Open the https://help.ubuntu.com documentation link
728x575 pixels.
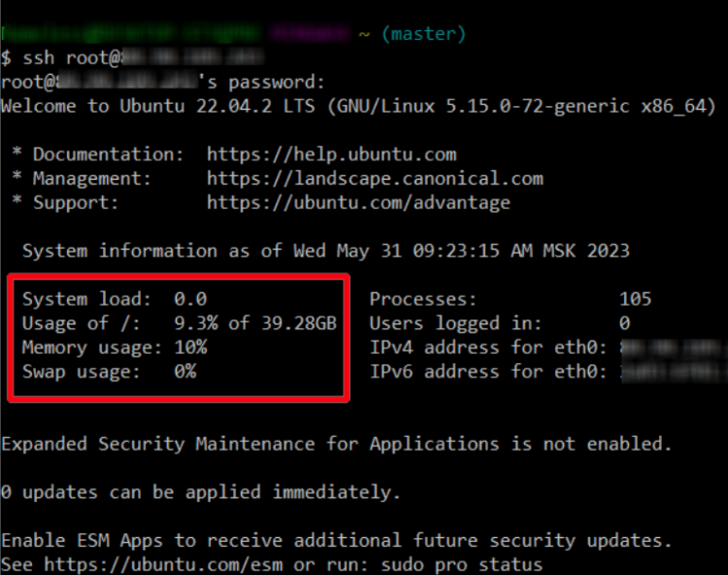(x=331, y=154)
